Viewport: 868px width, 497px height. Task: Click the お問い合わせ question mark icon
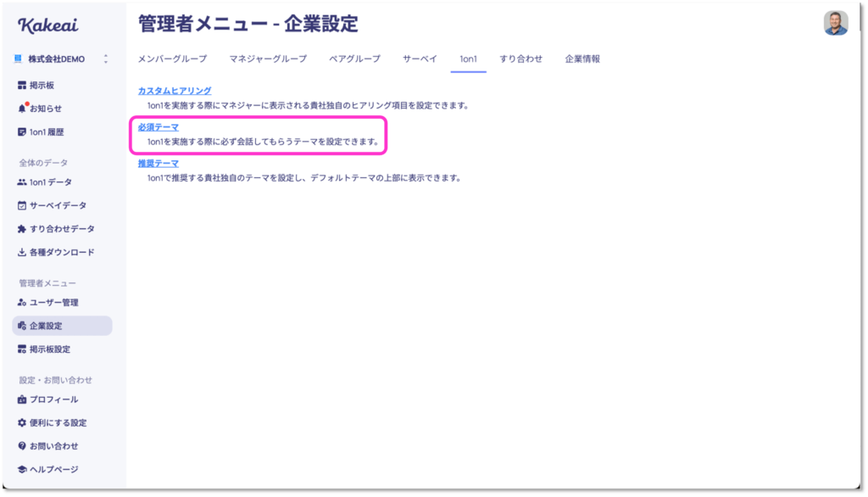[x=21, y=446]
